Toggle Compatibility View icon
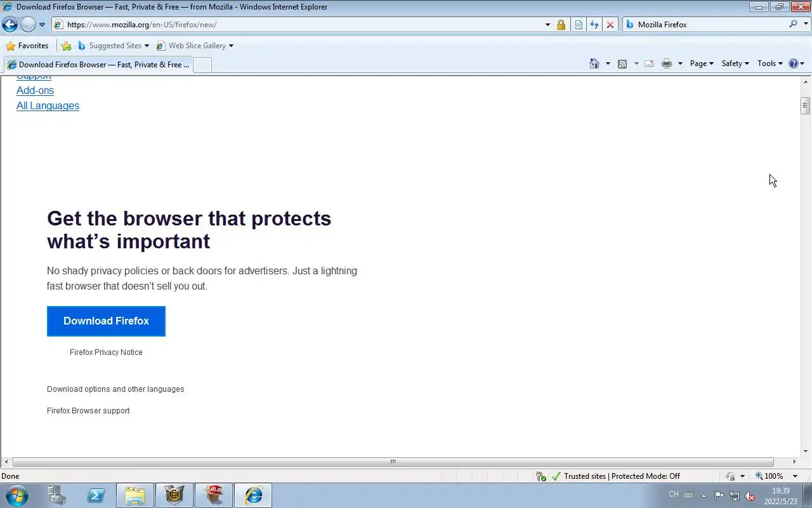 pos(579,25)
